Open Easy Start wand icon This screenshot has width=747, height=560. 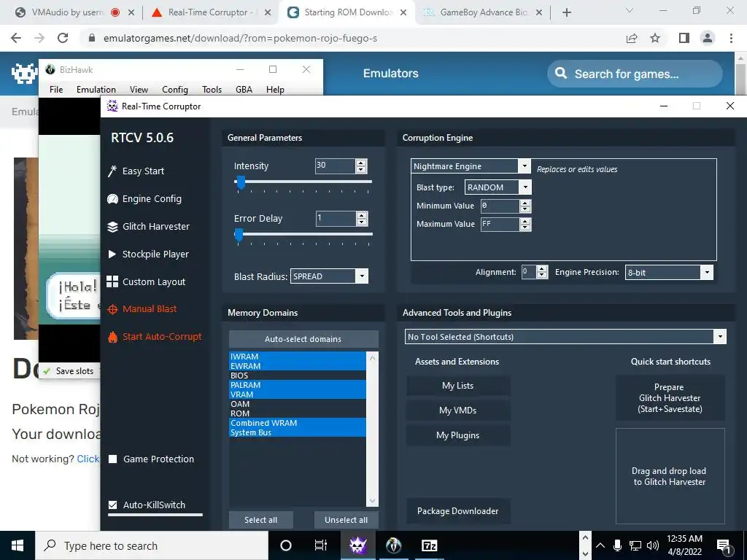(112, 171)
